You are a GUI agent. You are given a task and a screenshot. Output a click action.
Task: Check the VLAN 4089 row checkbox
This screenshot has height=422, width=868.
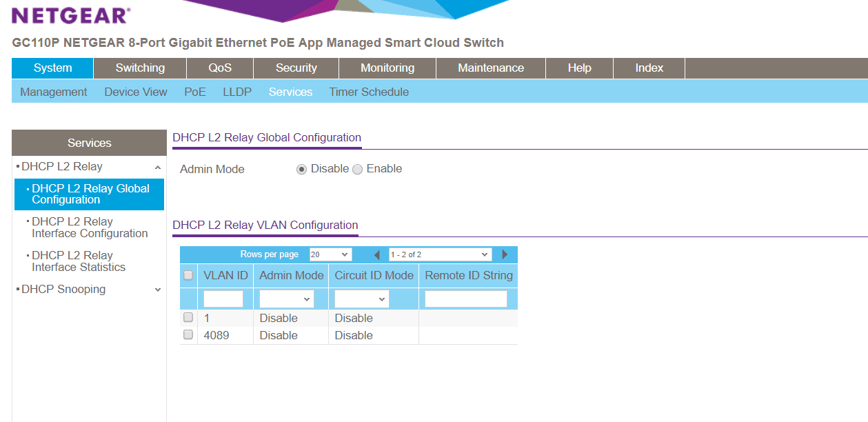(x=188, y=335)
